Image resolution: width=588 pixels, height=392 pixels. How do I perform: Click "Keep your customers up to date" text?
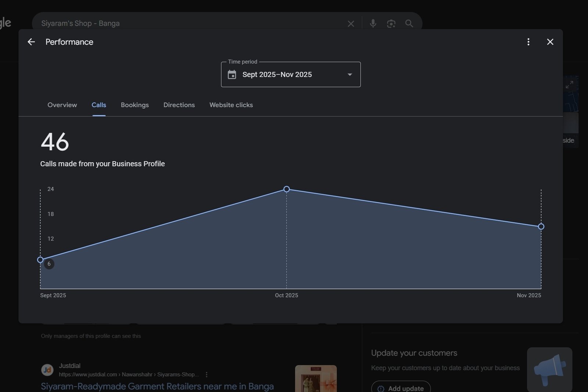445,368
